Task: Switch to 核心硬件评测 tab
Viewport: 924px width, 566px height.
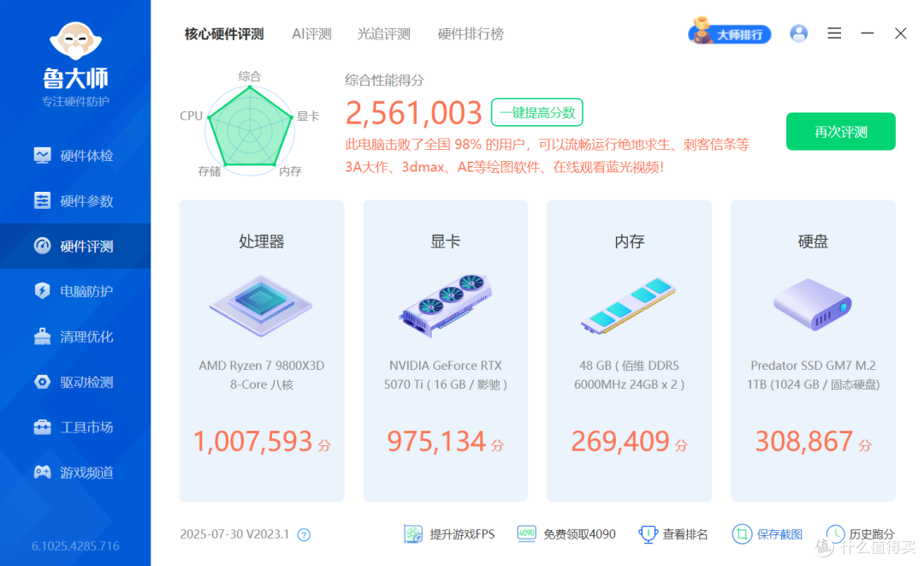Action: click(224, 34)
